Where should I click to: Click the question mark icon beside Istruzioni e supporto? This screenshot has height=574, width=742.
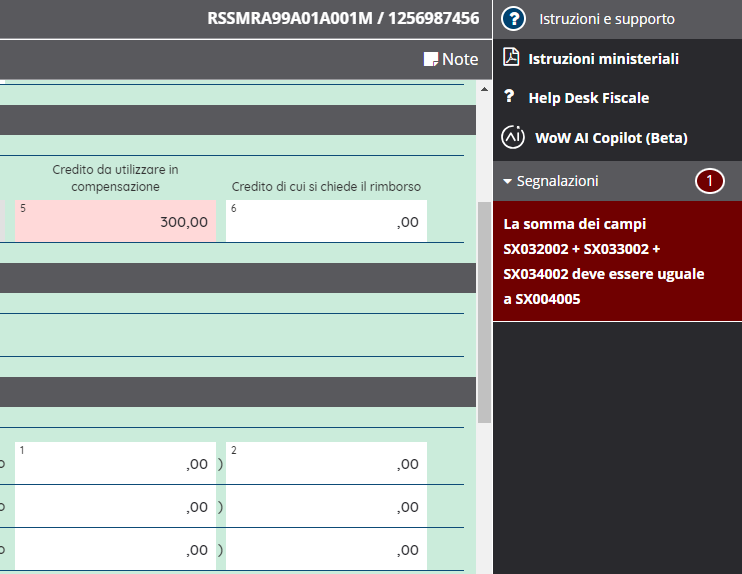pos(513,19)
